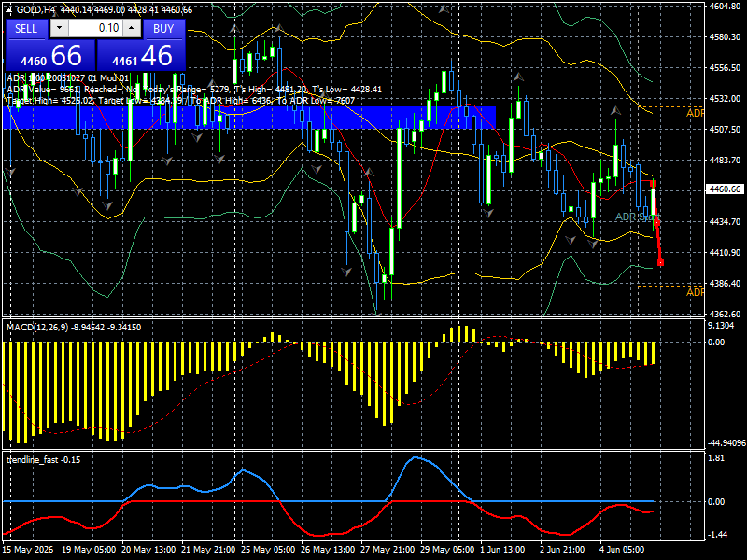Click the SELL button

coord(26,29)
